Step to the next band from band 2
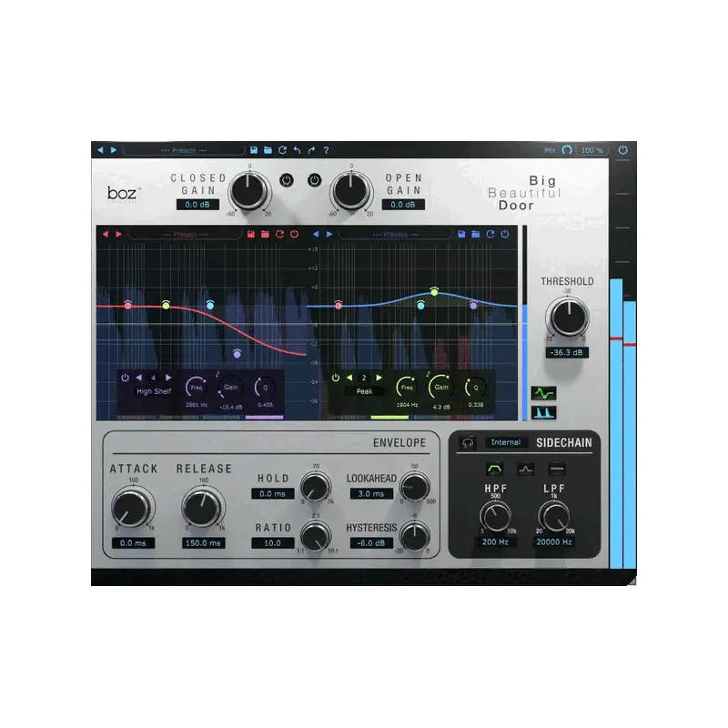This screenshot has width=728, height=728. (379, 378)
